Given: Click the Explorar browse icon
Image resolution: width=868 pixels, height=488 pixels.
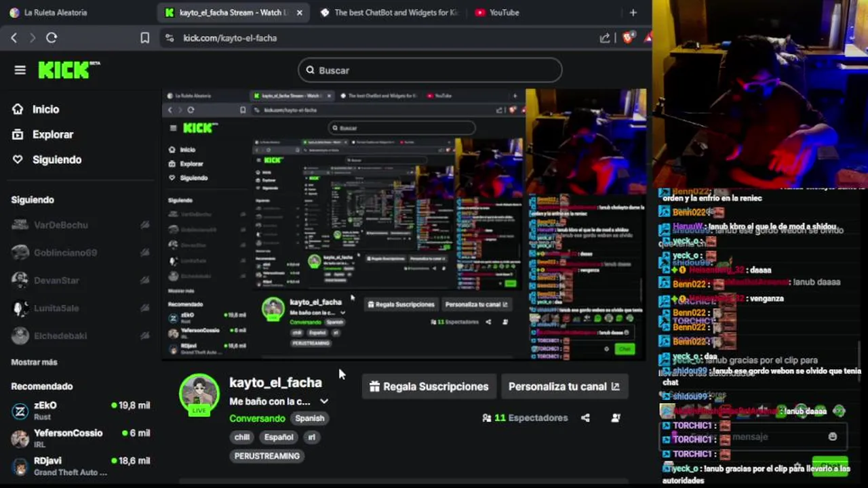Looking at the screenshot, I should point(18,134).
